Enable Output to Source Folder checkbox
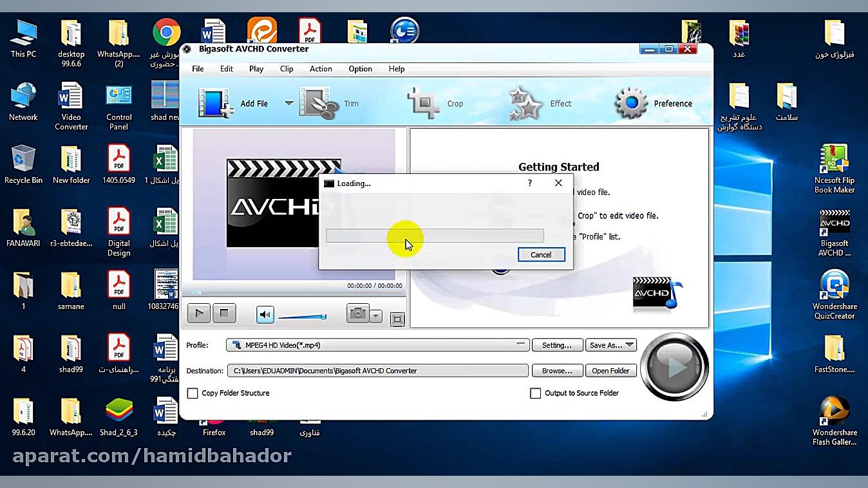Screen dimensions: 868x488 click(535, 393)
